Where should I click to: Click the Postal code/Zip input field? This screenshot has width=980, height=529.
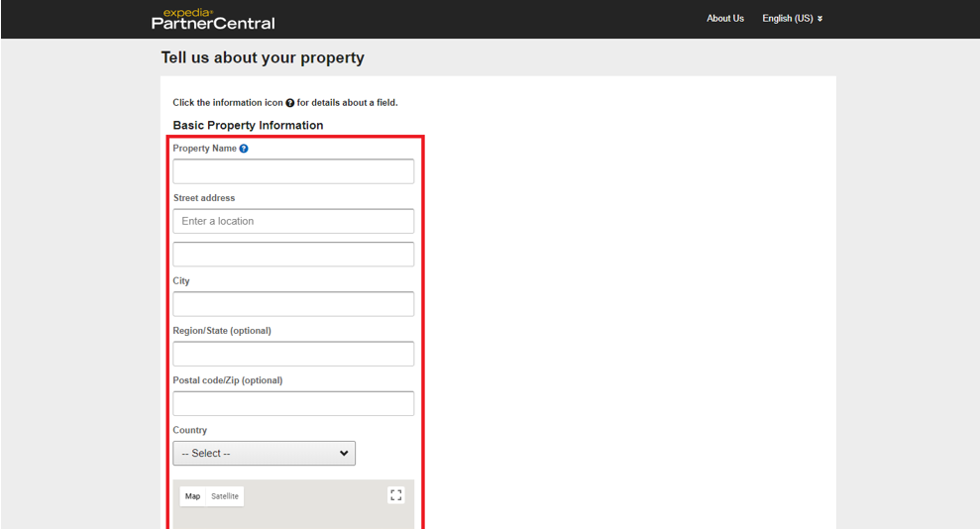click(x=293, y=403)
